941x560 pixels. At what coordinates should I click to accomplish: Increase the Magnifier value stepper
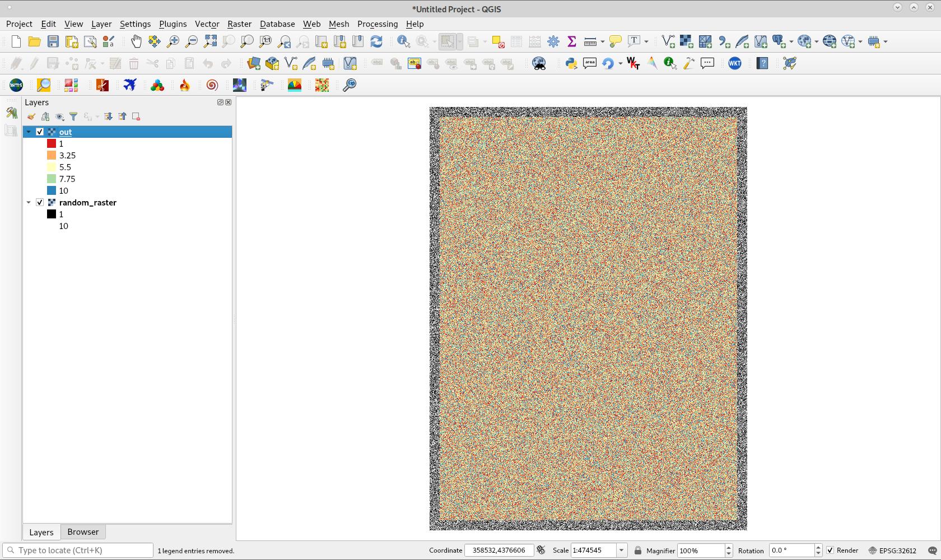click(x=729, y=547)
